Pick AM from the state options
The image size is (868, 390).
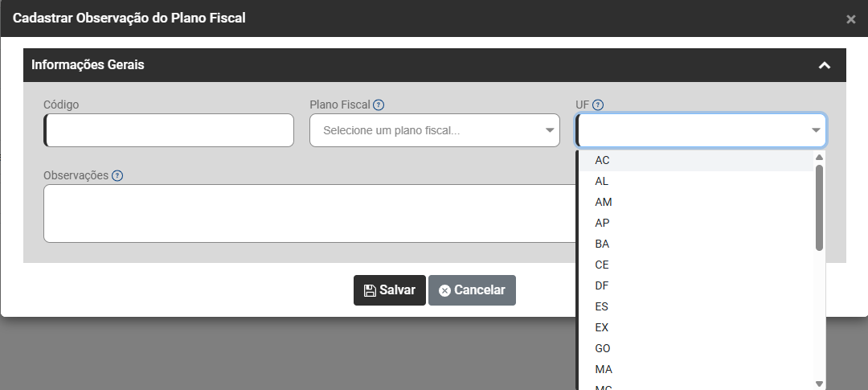603,202
